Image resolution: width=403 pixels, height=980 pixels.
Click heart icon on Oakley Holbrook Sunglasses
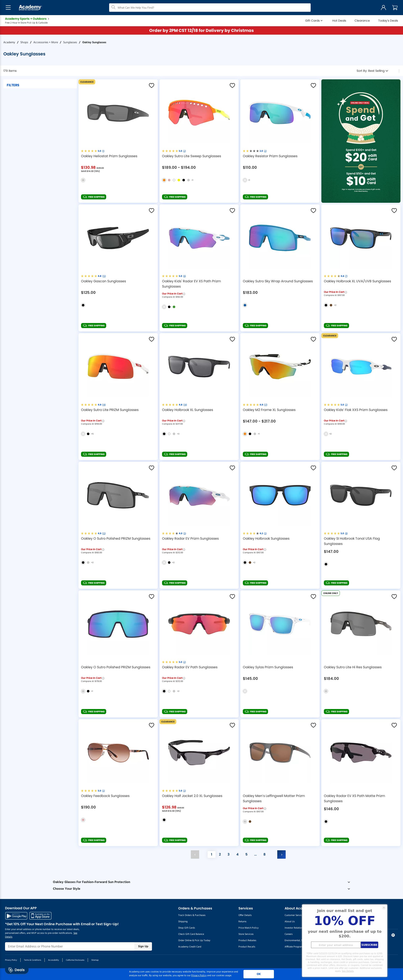coord(313,468)
